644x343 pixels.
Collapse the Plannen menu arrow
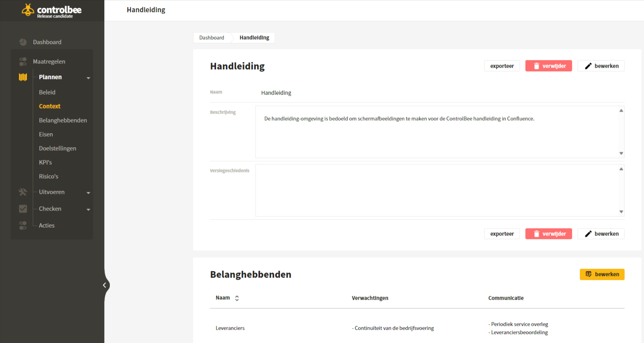coord(88,78)
